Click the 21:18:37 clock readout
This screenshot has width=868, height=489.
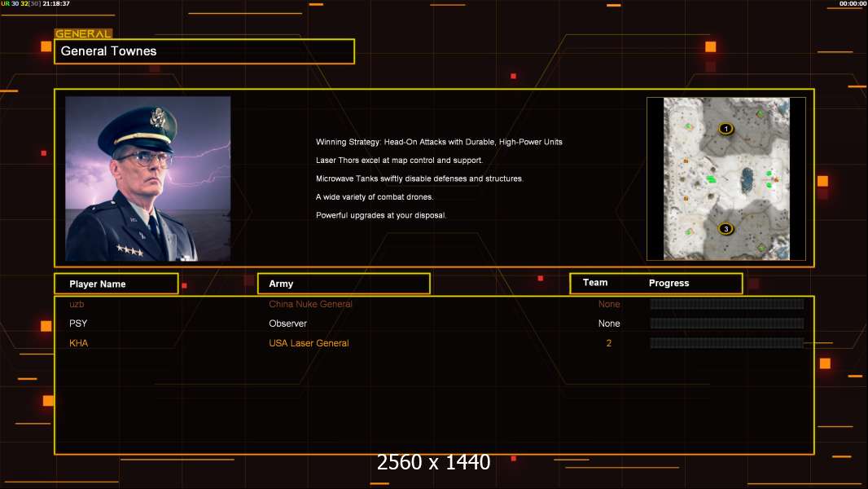(56, 3)
